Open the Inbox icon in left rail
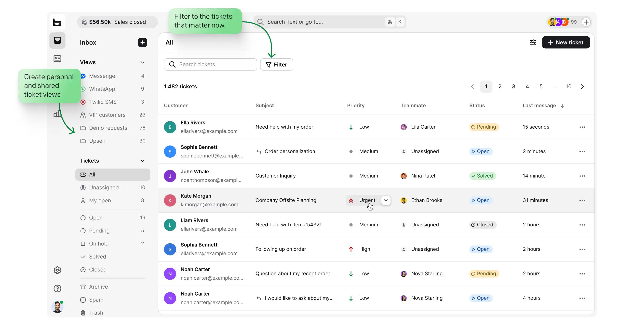The width and height of the screenshot is (644, 329). point(57,40)
